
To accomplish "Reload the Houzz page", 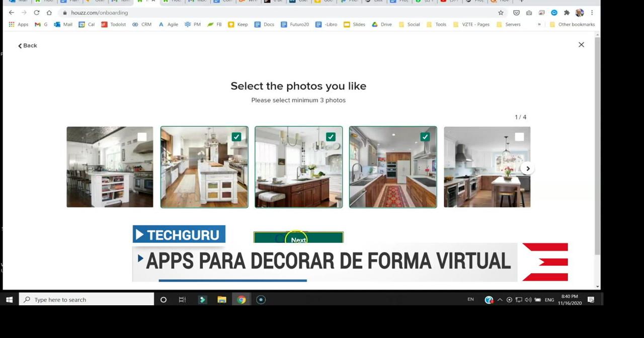I will (x=36, y=13).
